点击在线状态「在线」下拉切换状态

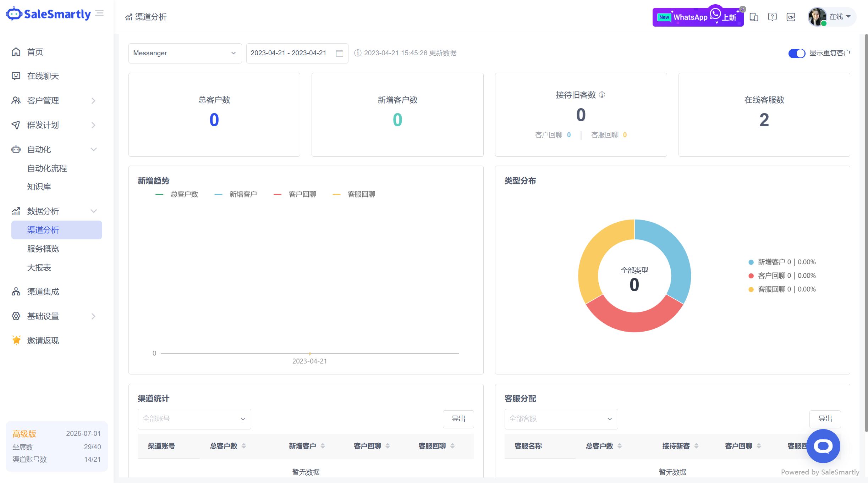839,16
